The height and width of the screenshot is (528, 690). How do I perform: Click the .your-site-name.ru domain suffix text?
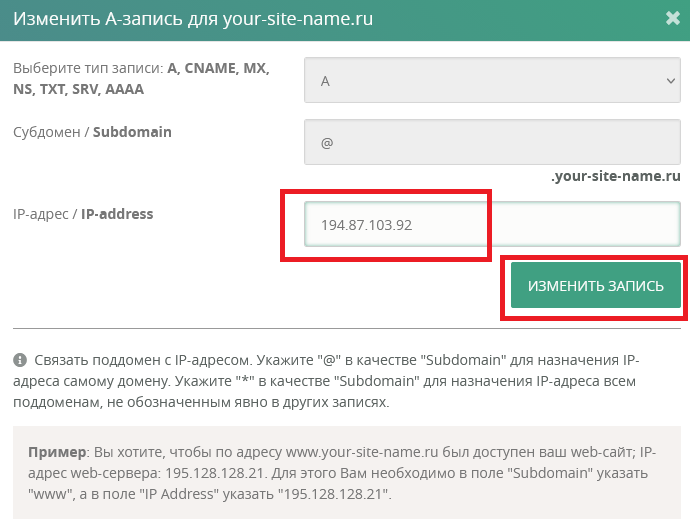point(616,176)
